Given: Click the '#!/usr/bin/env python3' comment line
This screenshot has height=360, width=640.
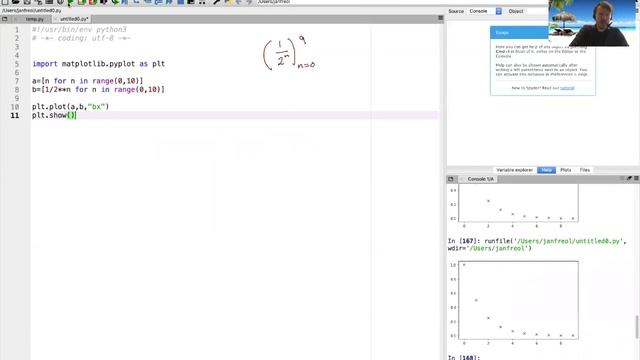Looking at the screenshot, I should click(79, 30).
